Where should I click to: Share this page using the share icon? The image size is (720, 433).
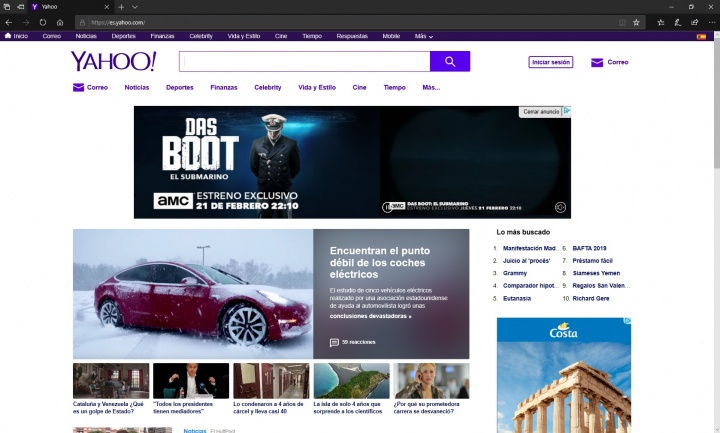(x=695, y=22)
